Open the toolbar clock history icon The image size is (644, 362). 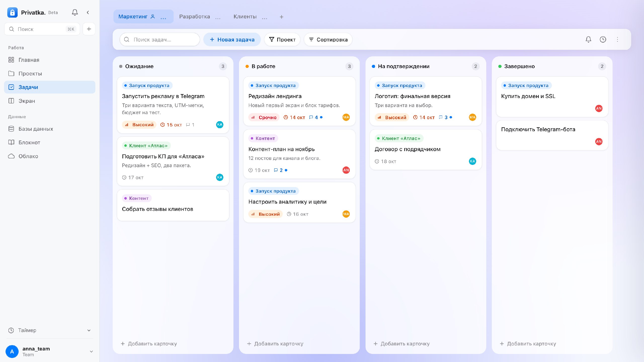(x=603, y=39)
